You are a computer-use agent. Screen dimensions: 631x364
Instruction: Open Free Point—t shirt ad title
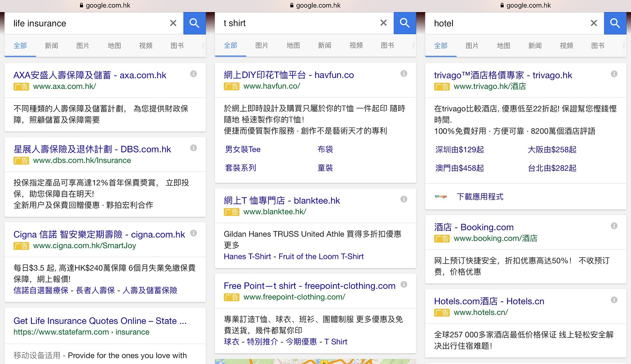[309, 286]
